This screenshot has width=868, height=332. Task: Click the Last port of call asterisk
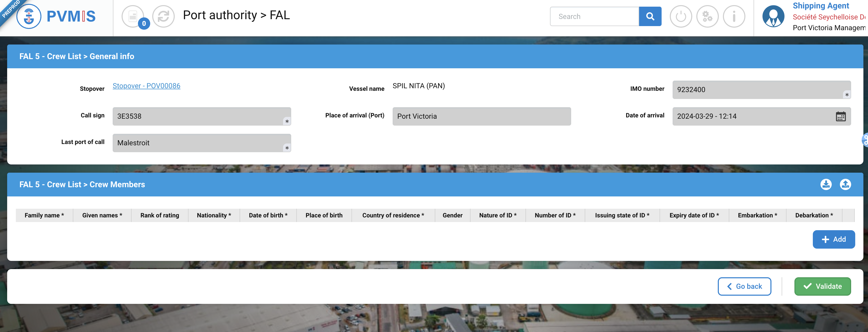pyautogui.click(x=287, y=148)
